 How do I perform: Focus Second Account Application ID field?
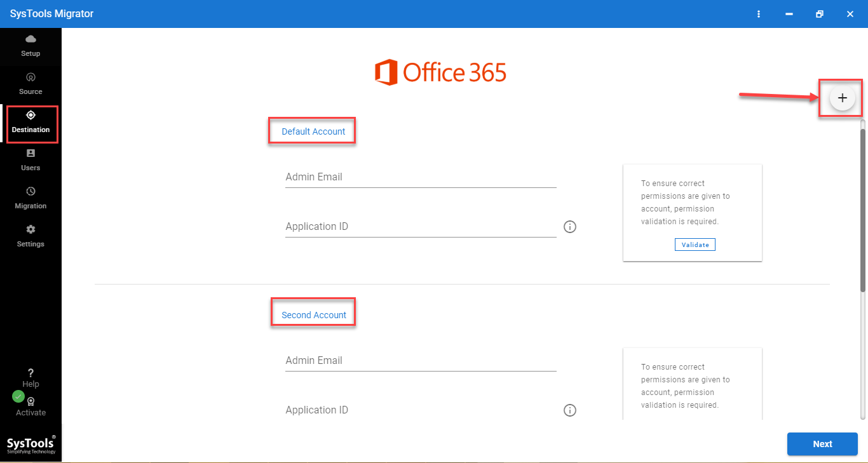click(x=421, y=410)
